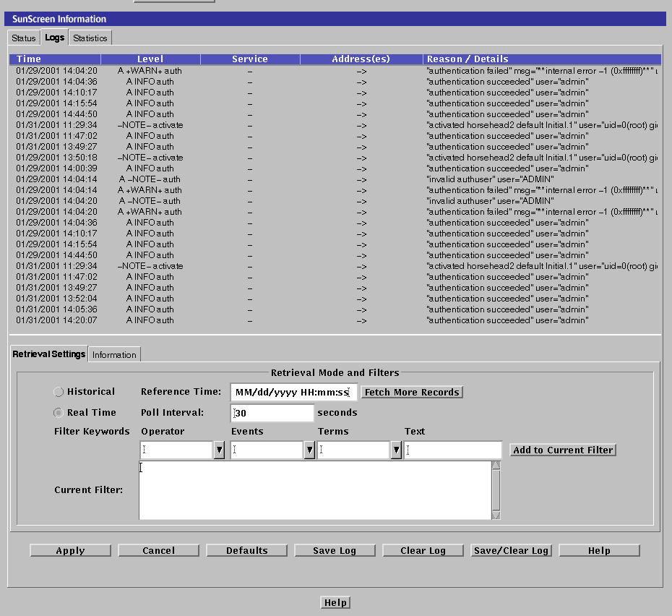
Task: Select the Real Time radio button
Action: point(59,413)
